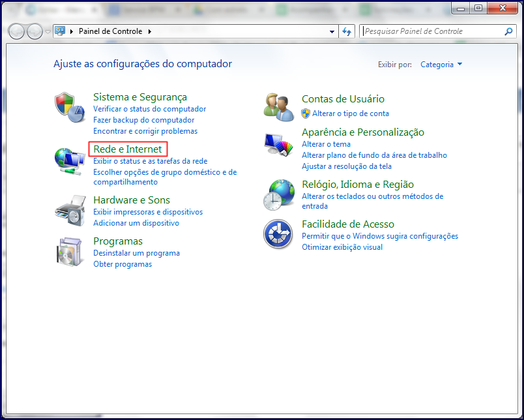Click Adicionar um dispositivo
524x420 pixels.
[136, 222]
